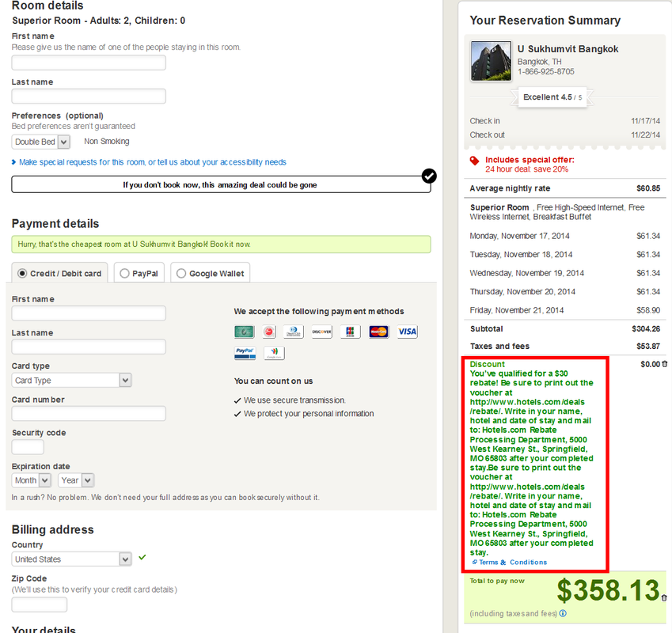The image size is (672, 633).
Task: Open the United States country dropdown
Action: [71, 559]
